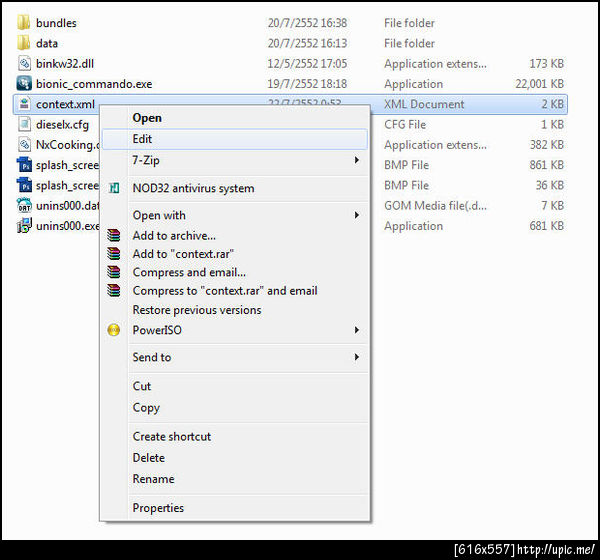Choose Restore previous versions
The image size is (600, 560).
235,310
